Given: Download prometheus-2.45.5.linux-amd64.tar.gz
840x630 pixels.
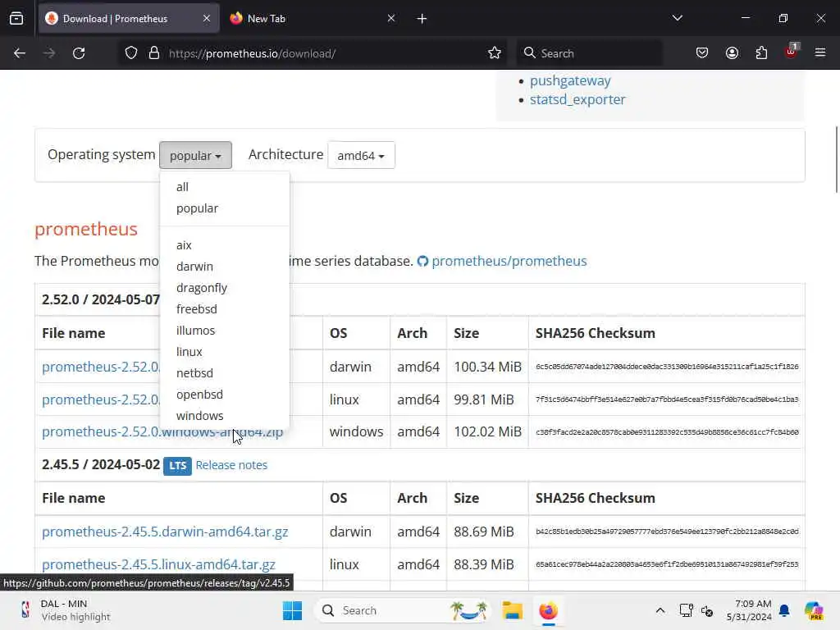Looking at the screenshot, I should 158,564.
